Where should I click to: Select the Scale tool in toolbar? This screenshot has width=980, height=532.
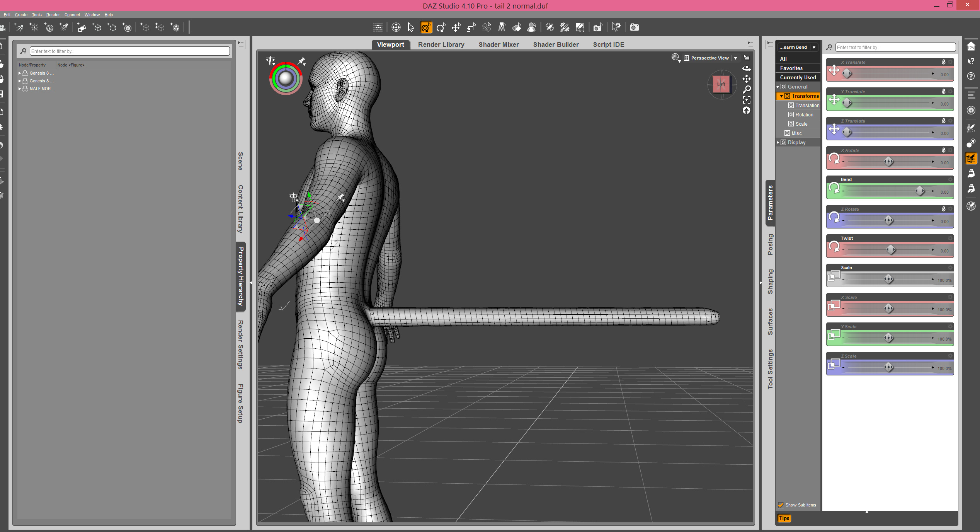click(471, 27)
